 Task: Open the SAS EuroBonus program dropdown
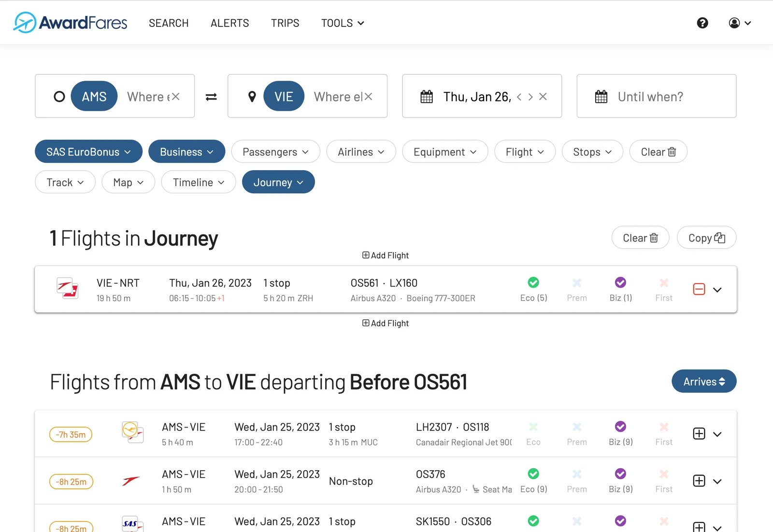pos(88,152)
